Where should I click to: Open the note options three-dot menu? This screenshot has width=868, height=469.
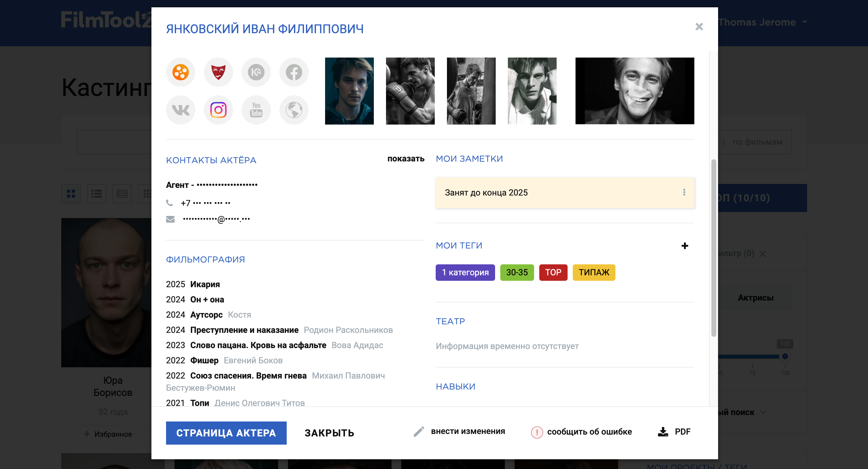[x=684, y=192]
